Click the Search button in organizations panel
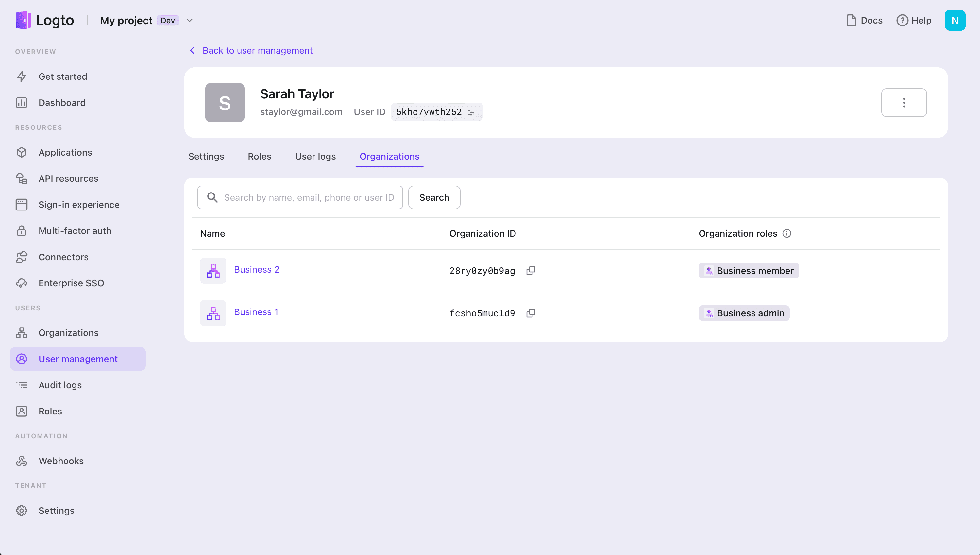 click(434, 197)
